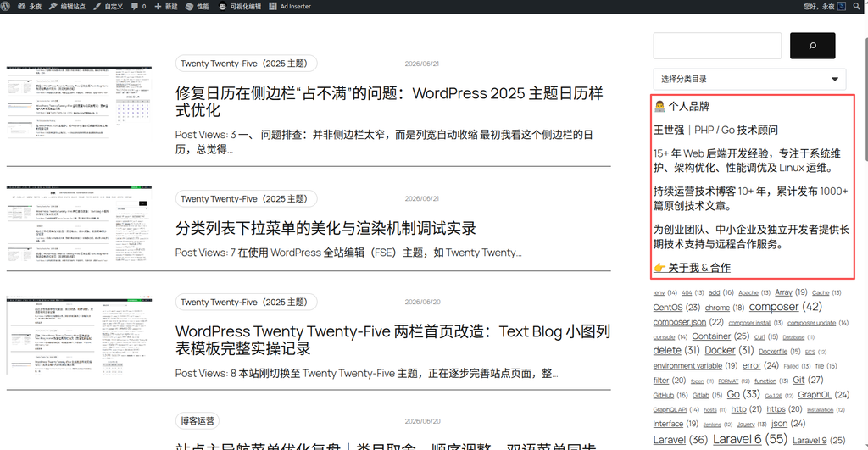Click category tag above 两栏首页改造 post
Viewport: 868px width, 450px height.
click(247, 303)
